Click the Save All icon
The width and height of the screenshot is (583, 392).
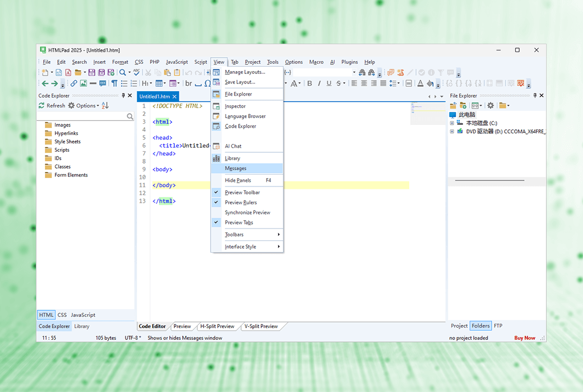(101, 72)
